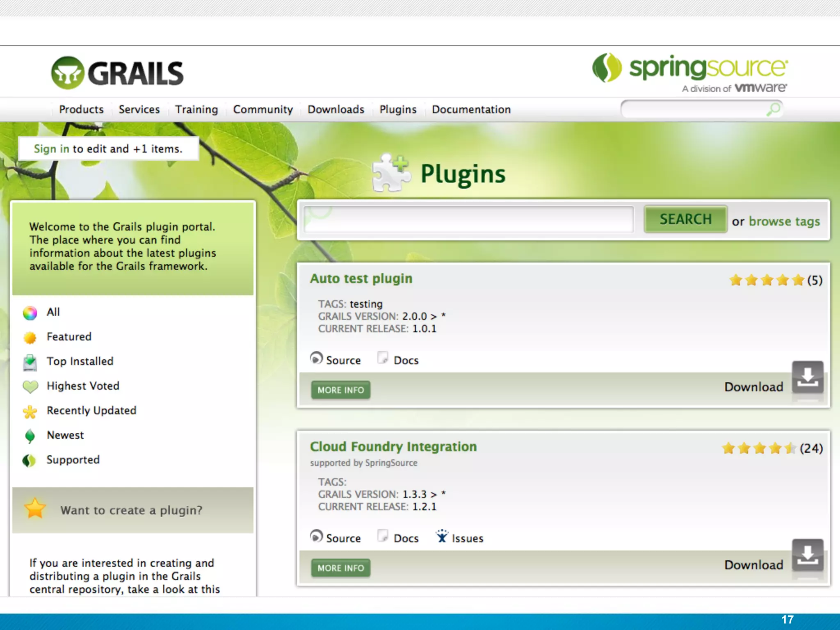Click the Grails logo icon

[x=68, y=73]
